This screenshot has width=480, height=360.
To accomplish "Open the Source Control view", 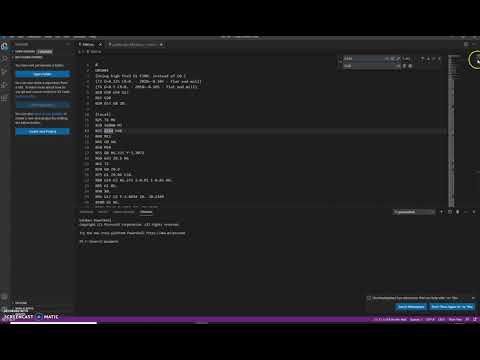I will coord(4,72).
